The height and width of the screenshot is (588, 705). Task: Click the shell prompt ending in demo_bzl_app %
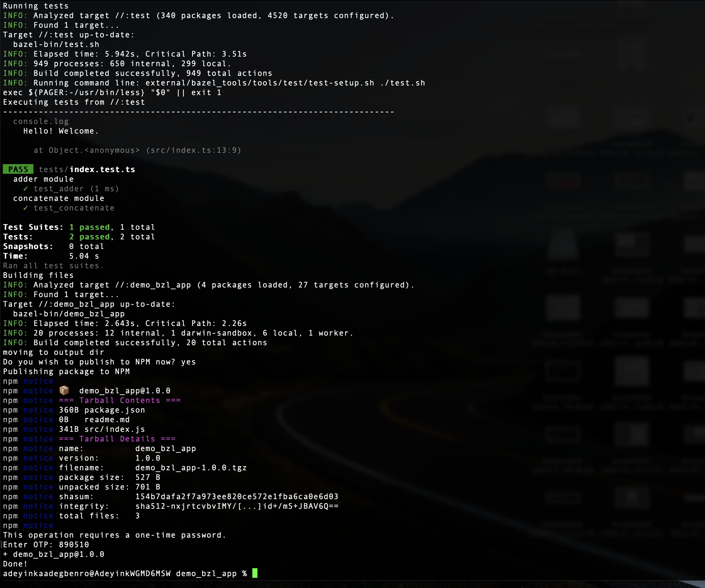pos(125,573)
